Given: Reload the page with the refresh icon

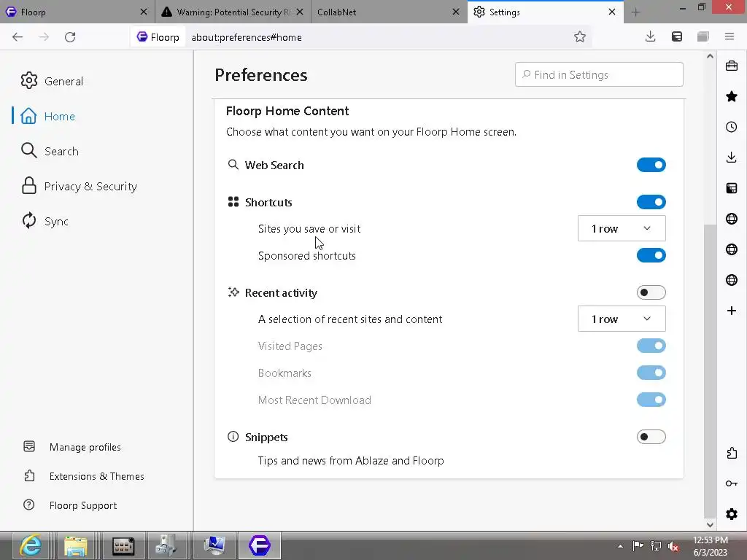Looking at the screenshot, I should coord(70,37).
